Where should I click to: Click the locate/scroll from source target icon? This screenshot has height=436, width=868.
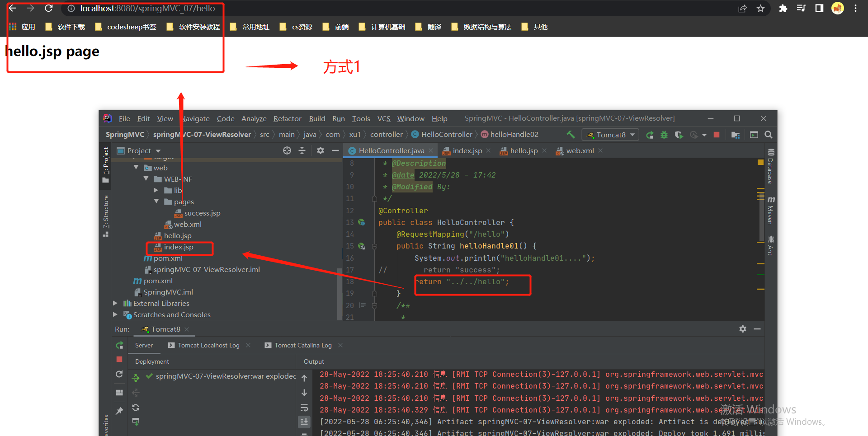pyautogui.click(x=287, y=150)
